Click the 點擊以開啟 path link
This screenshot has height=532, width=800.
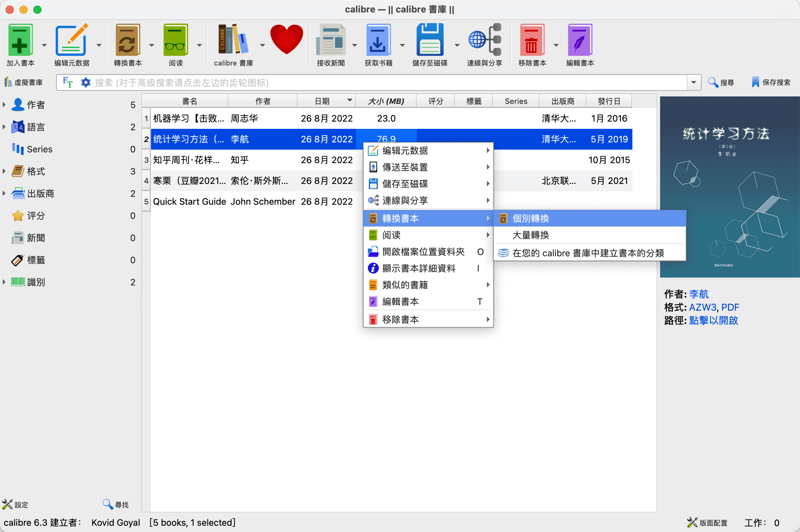coord(714,320)
